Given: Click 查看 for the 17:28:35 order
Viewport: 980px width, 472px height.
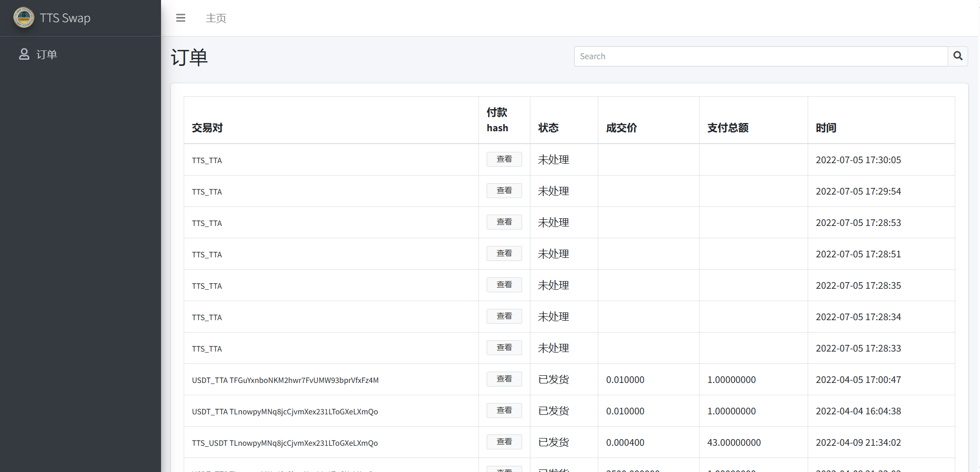Looking at the screenshot, I should point(504,285).
